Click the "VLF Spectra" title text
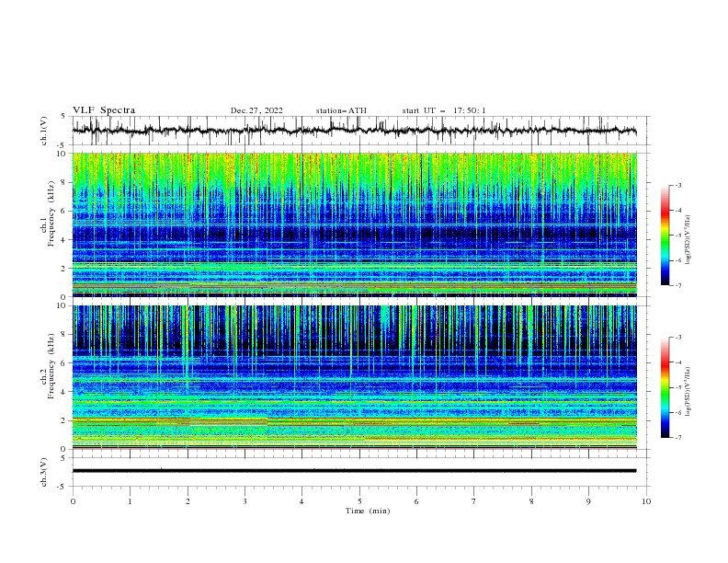Screen dimensions: 728x563 pyautogui.click(x=104, y=110)
